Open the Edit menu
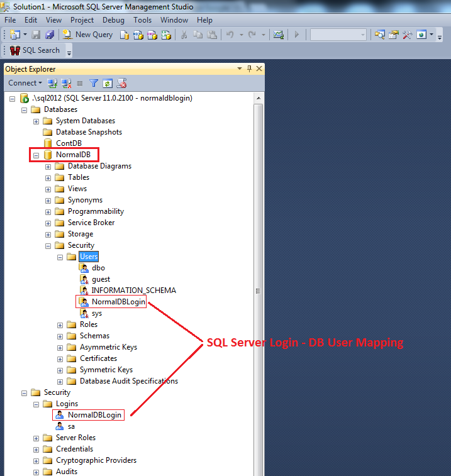The height and width of the screenshot is (476, 451). [x=31, y=20]
